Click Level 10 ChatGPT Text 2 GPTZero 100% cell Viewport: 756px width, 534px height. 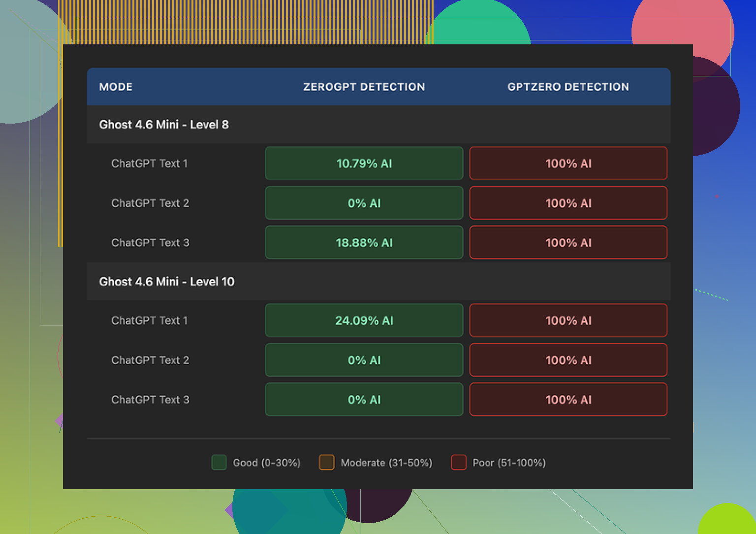click(x=568, y=360)
